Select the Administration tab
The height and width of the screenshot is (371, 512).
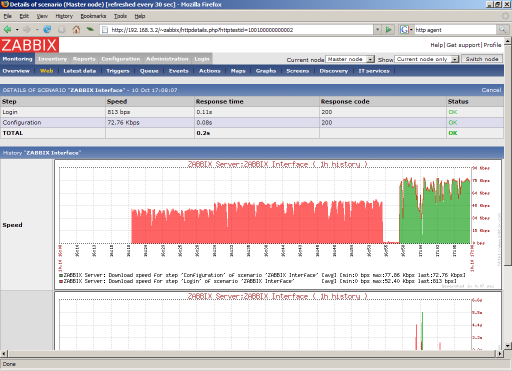click(167, 59)
